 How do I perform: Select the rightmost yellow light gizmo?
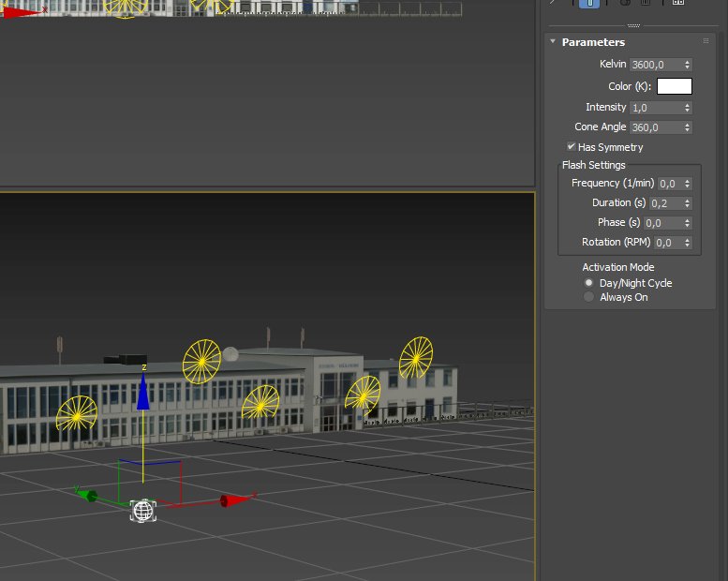[415, 357]
